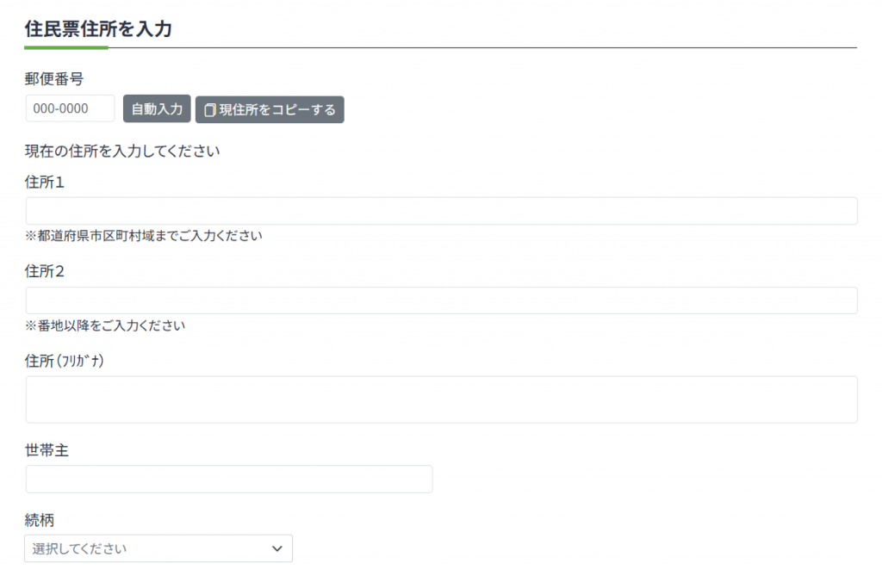The height and width of the screenshot is (588, 882).
Task: Click the 住所2 label
Action: pos(46,271)
